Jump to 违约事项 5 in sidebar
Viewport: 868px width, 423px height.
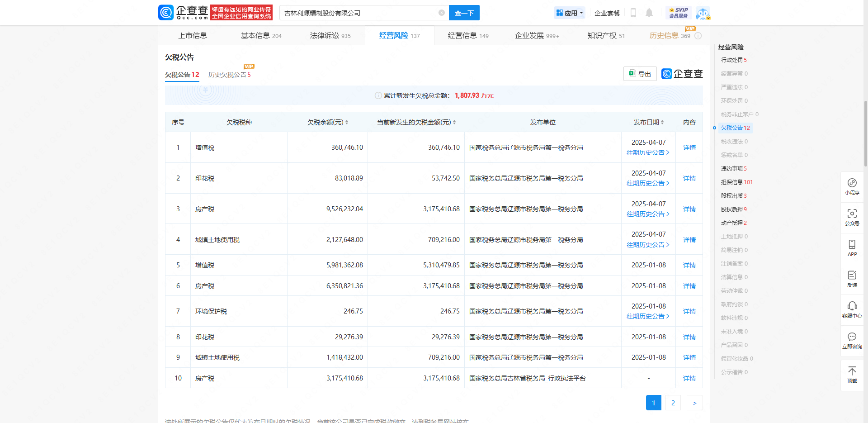734,168
